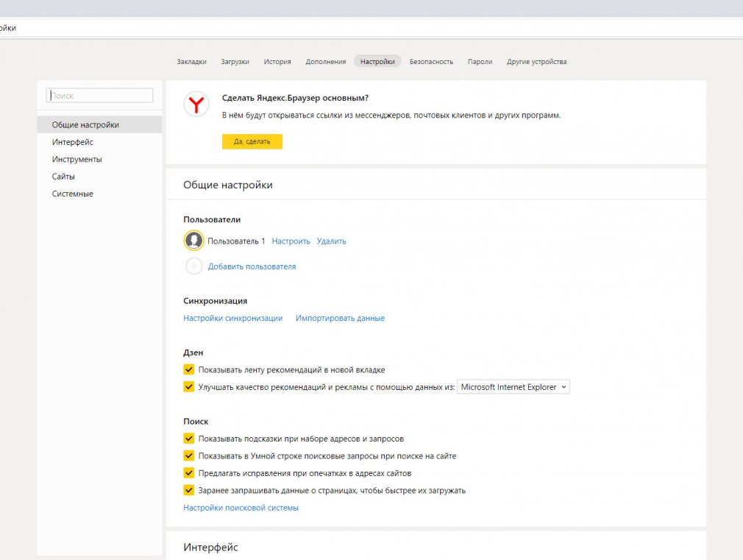
Task: Go to Сайты in the sidebar
Action: (99, 177)
